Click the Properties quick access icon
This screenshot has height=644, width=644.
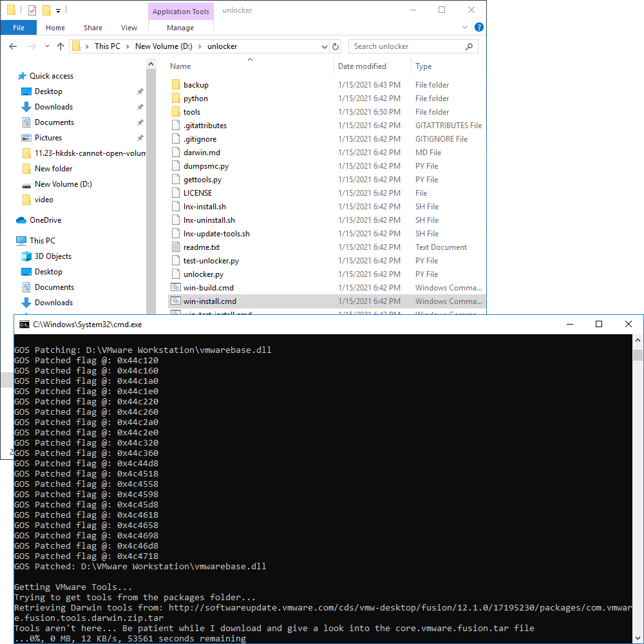tap(32, 10)
